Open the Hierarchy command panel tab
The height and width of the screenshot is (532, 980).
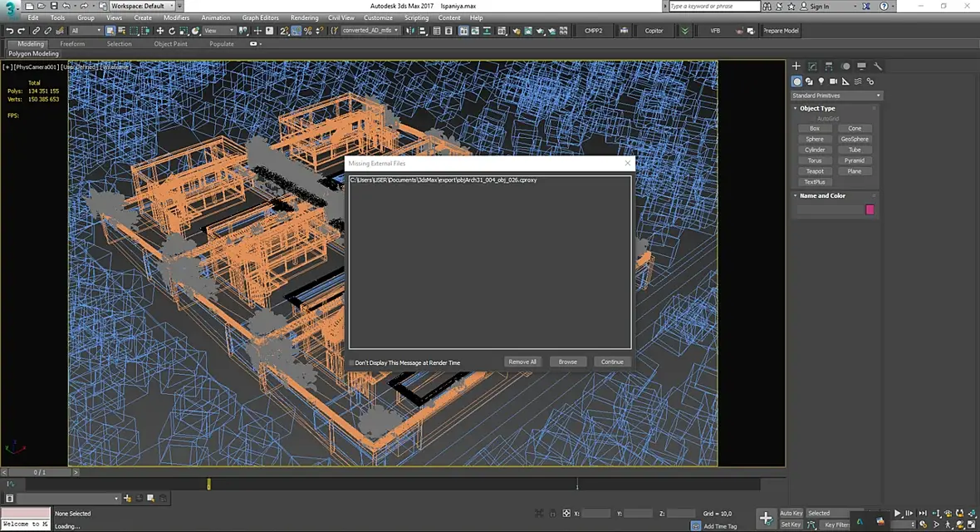829,66
